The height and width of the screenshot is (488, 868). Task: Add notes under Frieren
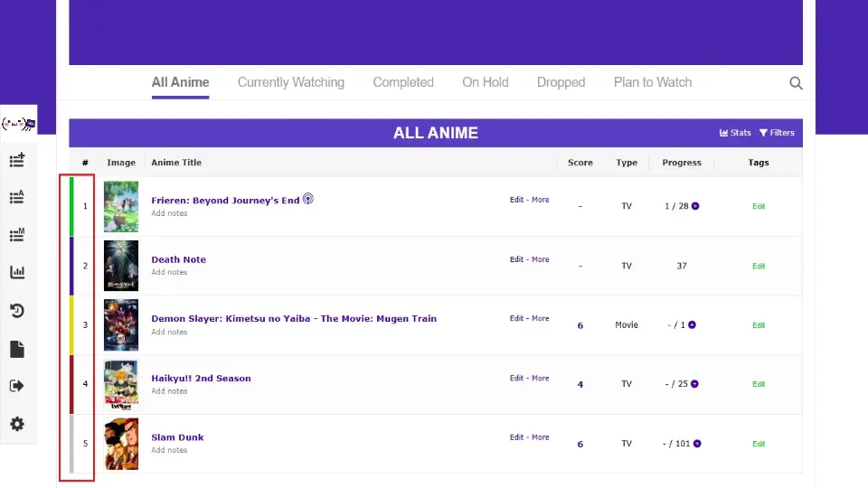tap(169, 213)
